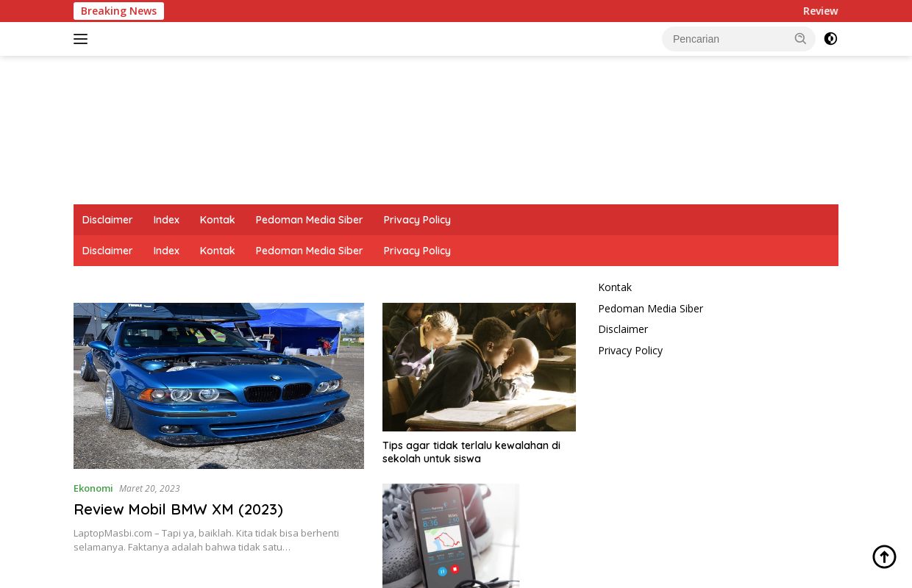Select Disclaimer in the upper red menu
Screen dimensions: 912x588
pyautogui.click(x=107, y=220)
